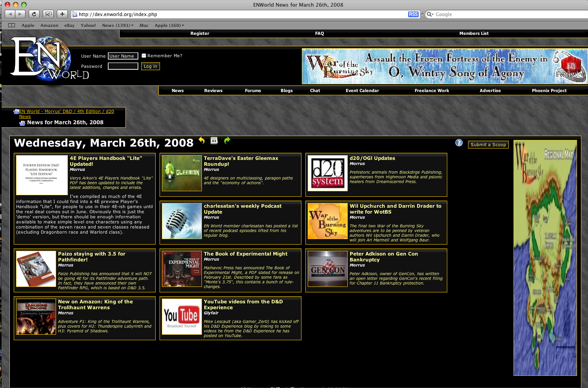This screenshot has width=588, height=388.
Task: Go back with the Safari back arrow
Action: click(10, 14)
